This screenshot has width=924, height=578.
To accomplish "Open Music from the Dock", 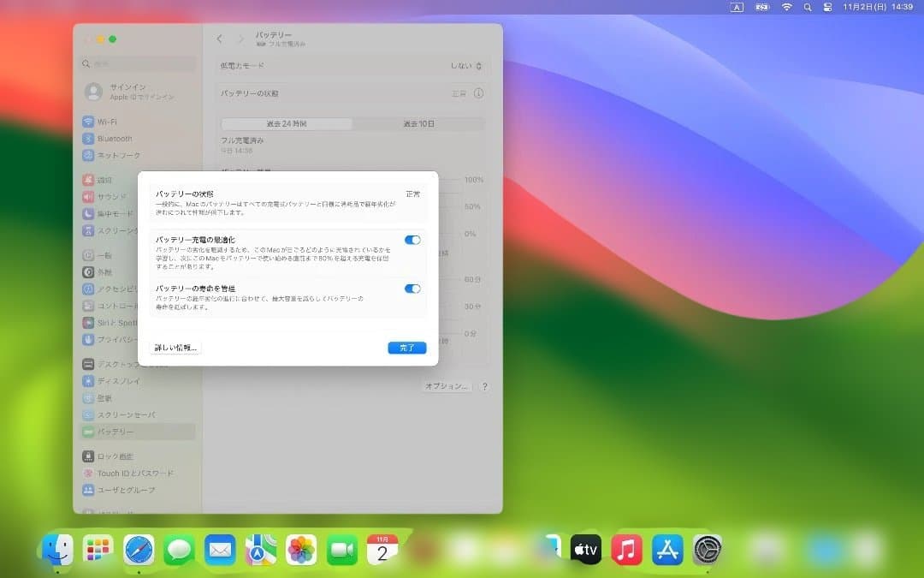I will pos(626,550).
